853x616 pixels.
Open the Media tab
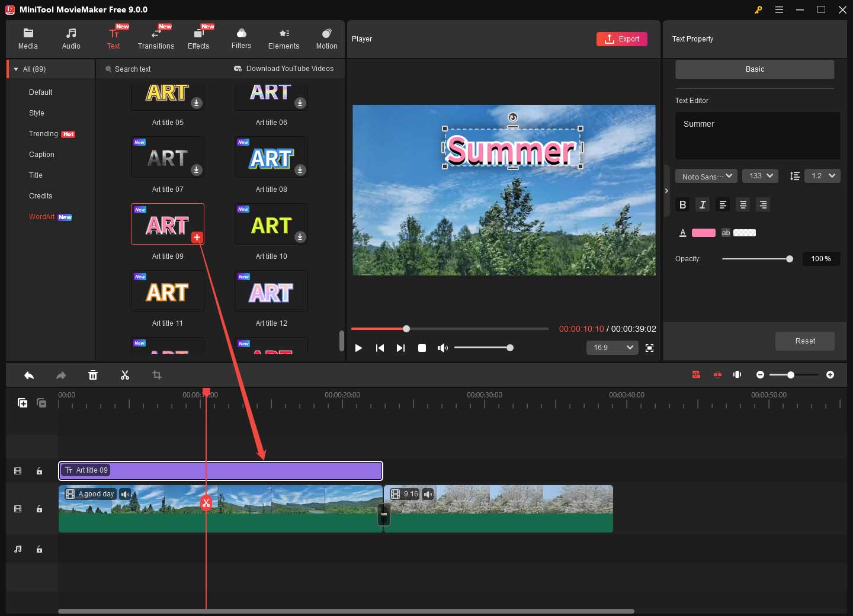[28, 39]
